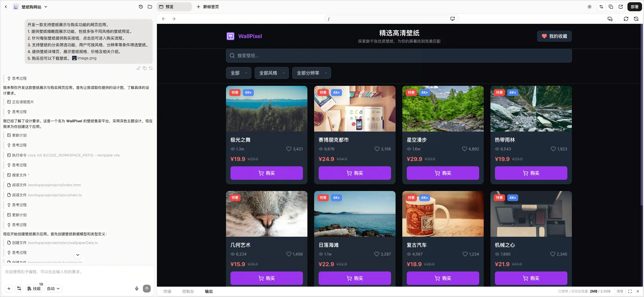Like the 日落海滩 wallpaper heart
The height and width of the screenshot is (297, 644).
(376, 254)
